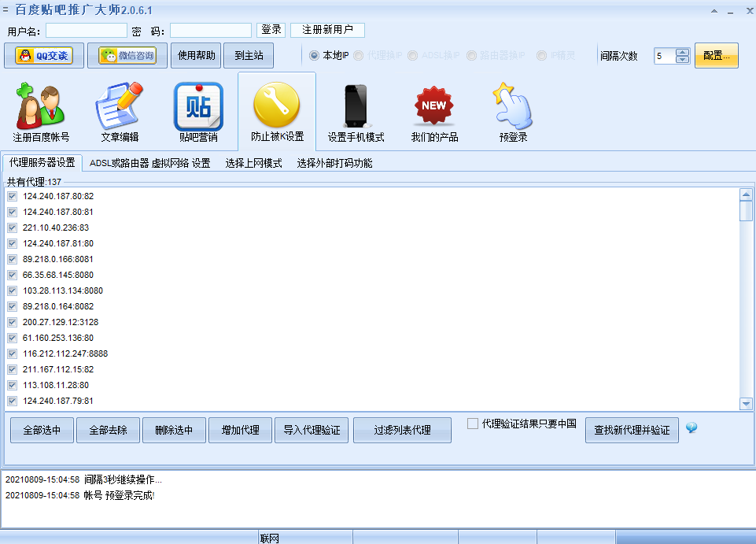Disable proxy 89.218.0.164:8082 checkbox
756x544 pixels.
pyautogui.click(x=13, y=306)
